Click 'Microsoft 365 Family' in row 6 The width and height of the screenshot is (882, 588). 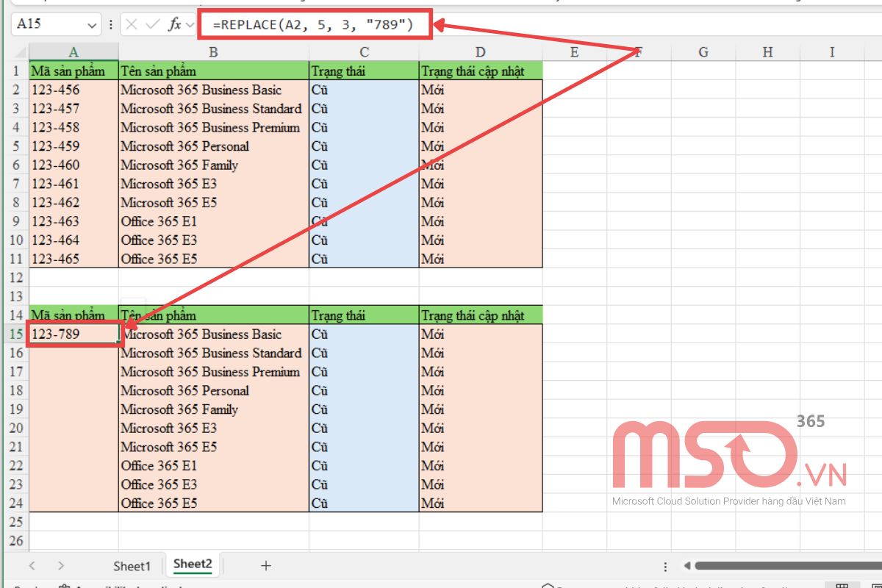click(x=213, y=165)
